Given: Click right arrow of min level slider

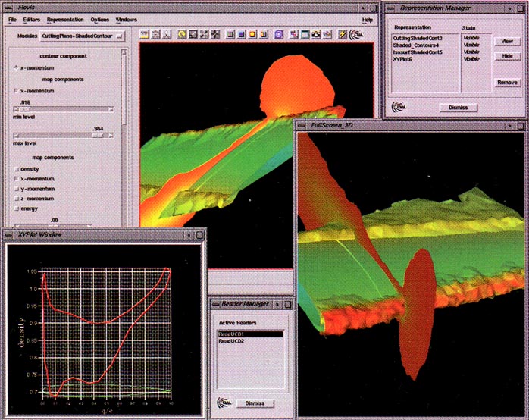Looking at the screenshot, I should click(x=111, y=109).
